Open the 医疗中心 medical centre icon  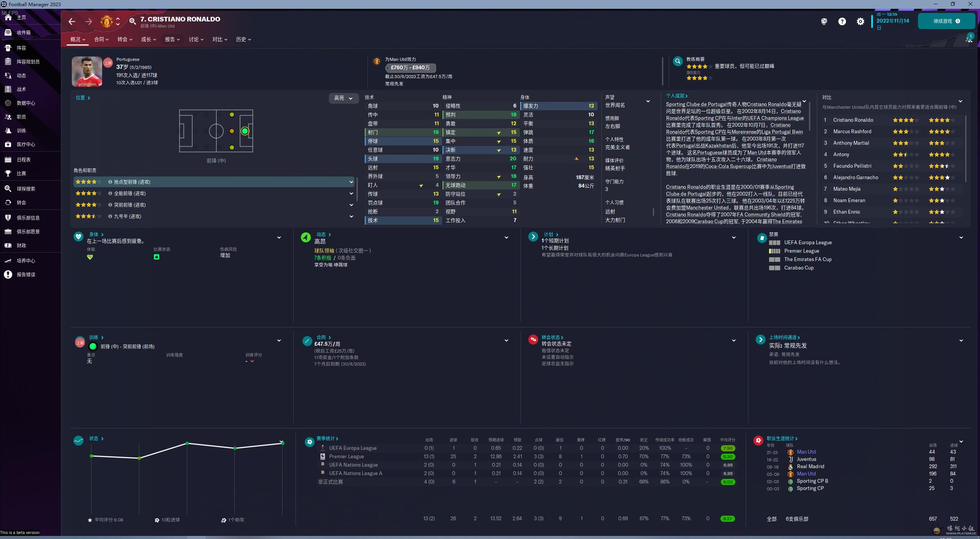click(x=8, y=144)
